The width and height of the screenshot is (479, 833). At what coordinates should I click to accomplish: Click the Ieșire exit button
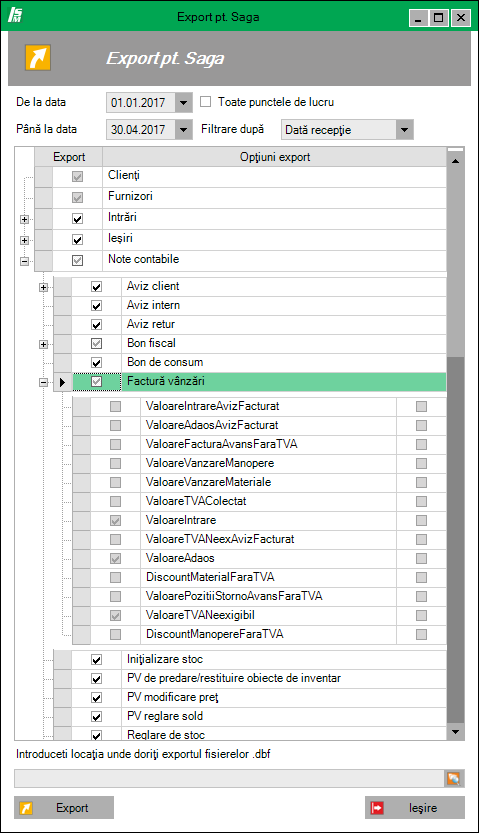pyautogui.click(x=415, y=808)
